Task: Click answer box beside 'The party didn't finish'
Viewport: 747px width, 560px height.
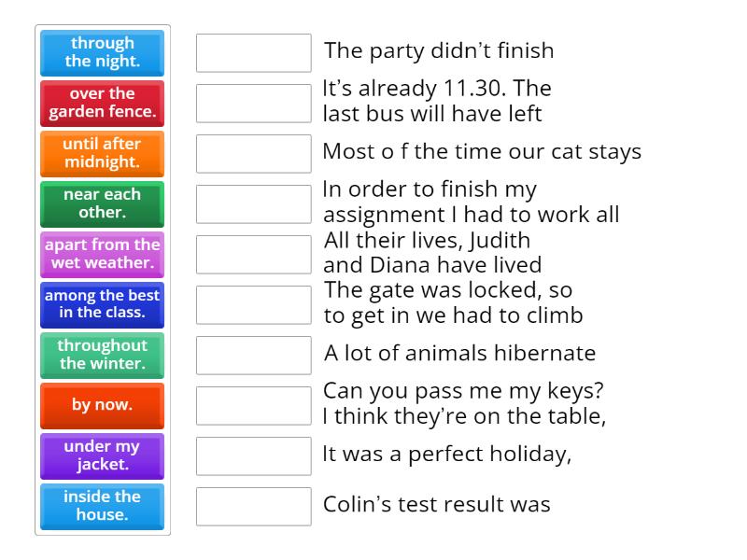Action: (x=254, y=52)
